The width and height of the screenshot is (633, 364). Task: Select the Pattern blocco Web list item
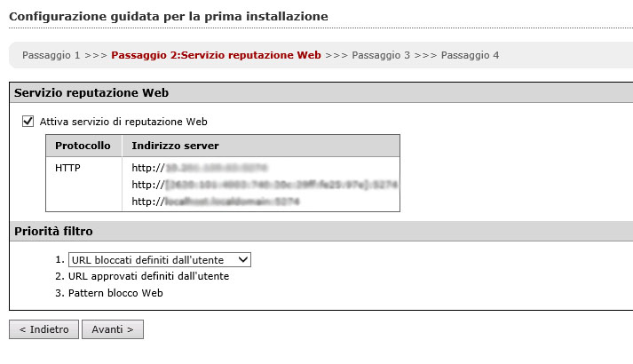(x=115, y=293)
